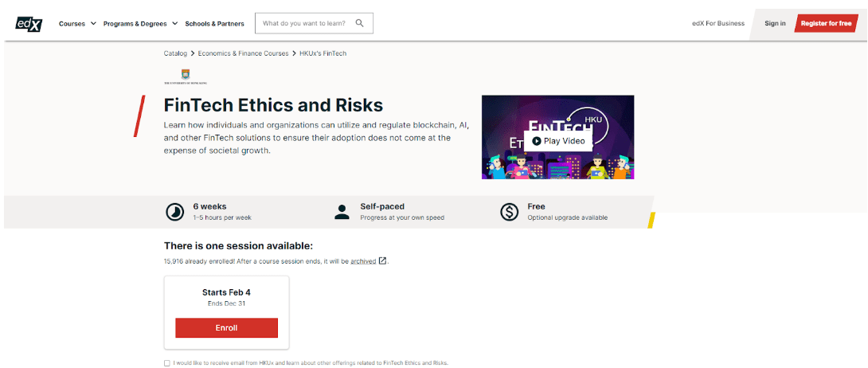
Task: Click the Enroll button
Action: pos(226,328)
